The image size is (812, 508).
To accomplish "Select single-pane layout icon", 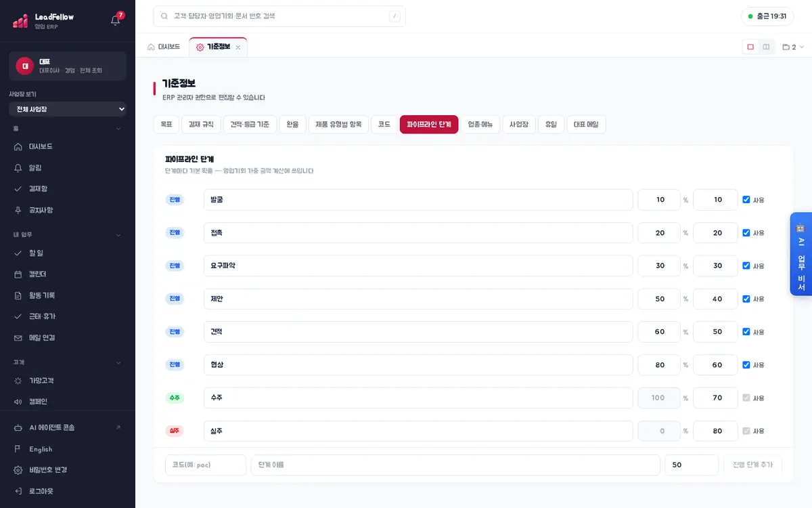I will coord(750,47).
